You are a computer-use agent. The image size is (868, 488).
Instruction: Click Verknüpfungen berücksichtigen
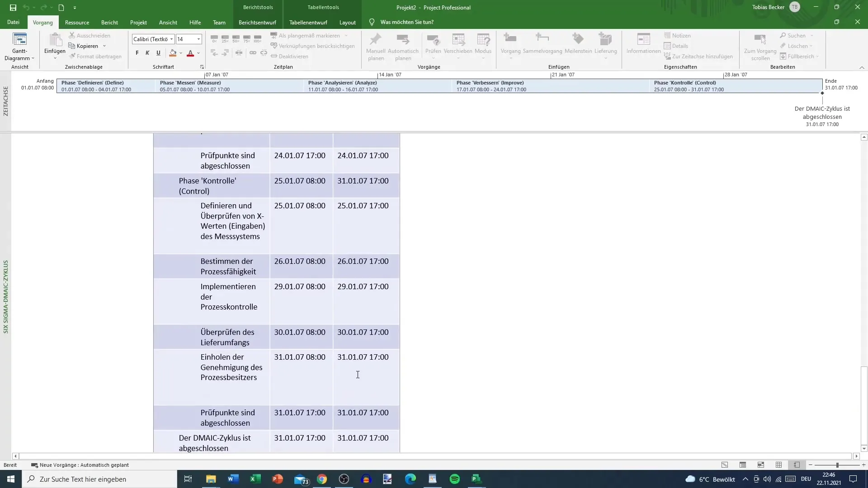click(312, 46)
